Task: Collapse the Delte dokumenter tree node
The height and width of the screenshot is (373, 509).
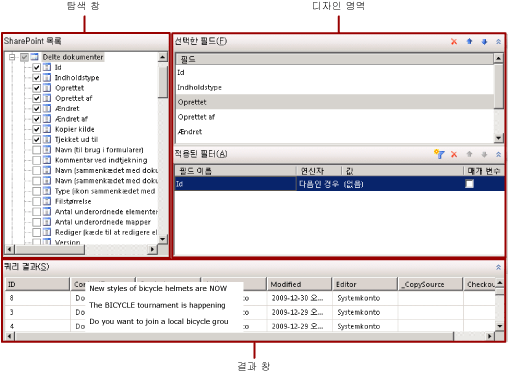Action: (x=12, y=57)
